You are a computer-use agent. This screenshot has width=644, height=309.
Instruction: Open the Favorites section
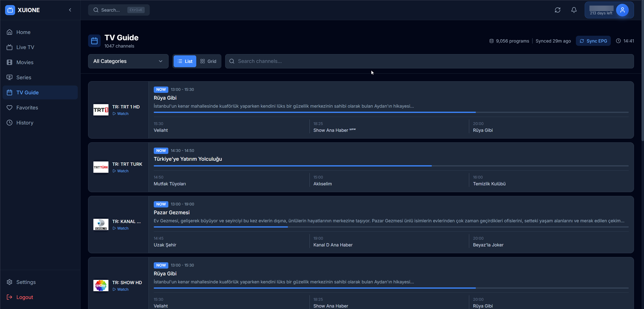click(27, 108)
